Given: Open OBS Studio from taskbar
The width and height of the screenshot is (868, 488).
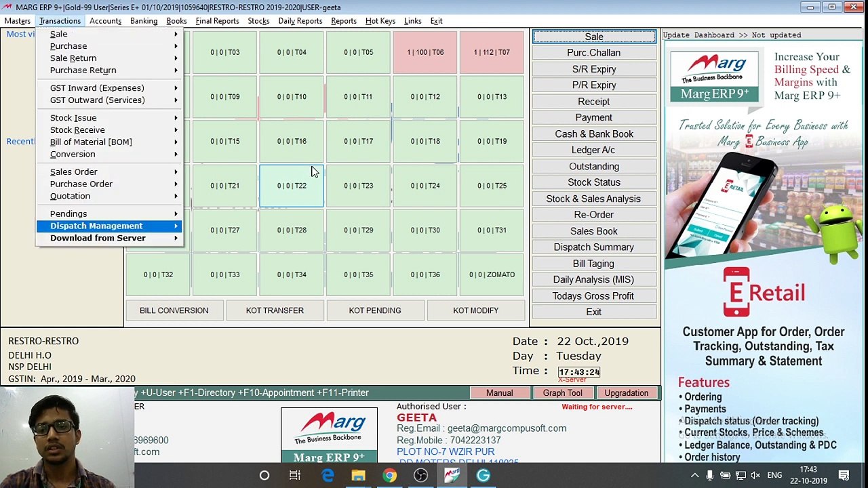Looking at the screenshot, I should 420,476.
